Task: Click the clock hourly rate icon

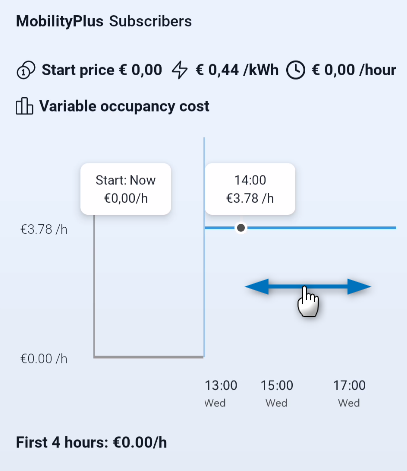Action: coord(295,70)
